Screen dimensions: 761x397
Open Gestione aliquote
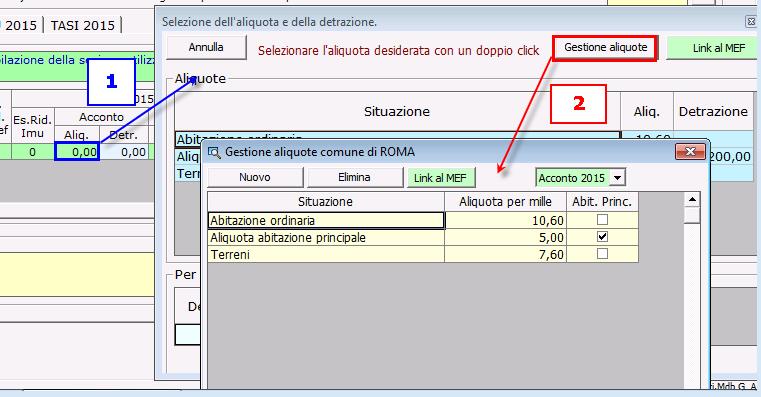pos(605,48)
